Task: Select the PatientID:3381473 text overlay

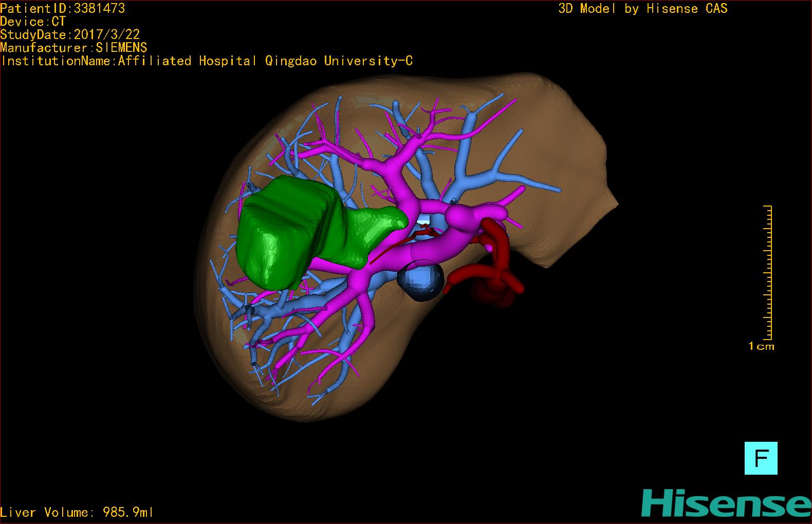Action: pos(63,8)
